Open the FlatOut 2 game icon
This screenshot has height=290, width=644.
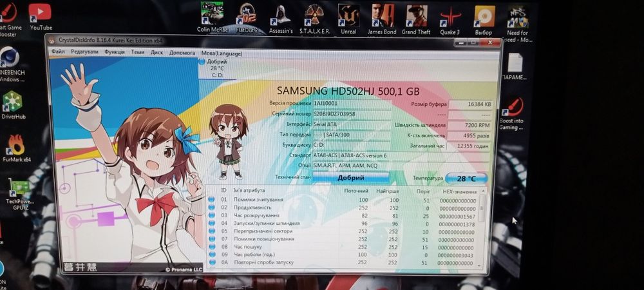pyautogui.click(x=247, y=19)
